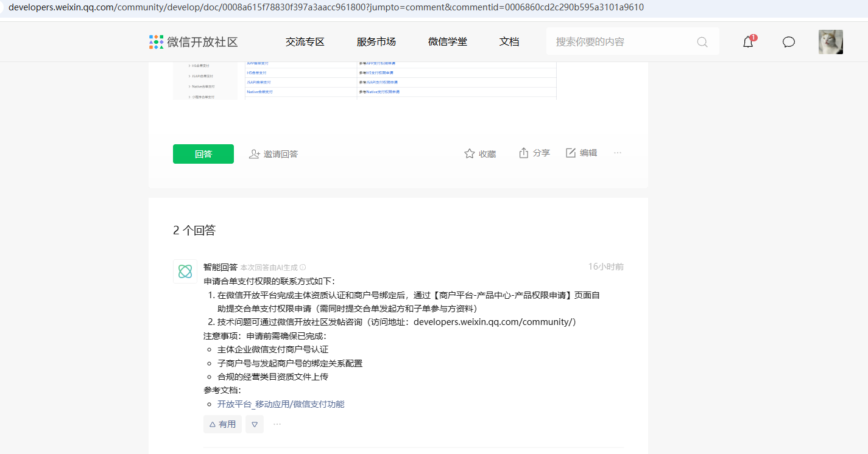Image resolution: width=868 pixels, height=454 pixels.
Task: Click the 2 个回答 heading
Action: (x=194, y=230)
